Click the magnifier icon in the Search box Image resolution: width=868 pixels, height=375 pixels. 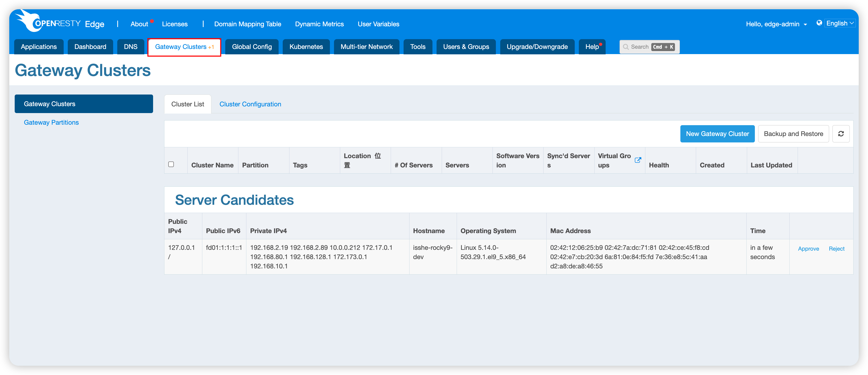(x=625, y=47)
